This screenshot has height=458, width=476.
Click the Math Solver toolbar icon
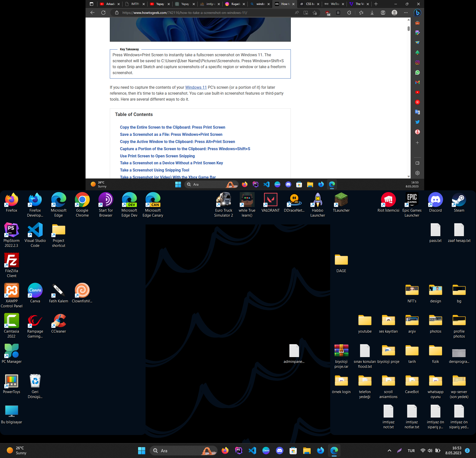pyautogui.click(x=383, y=13)
